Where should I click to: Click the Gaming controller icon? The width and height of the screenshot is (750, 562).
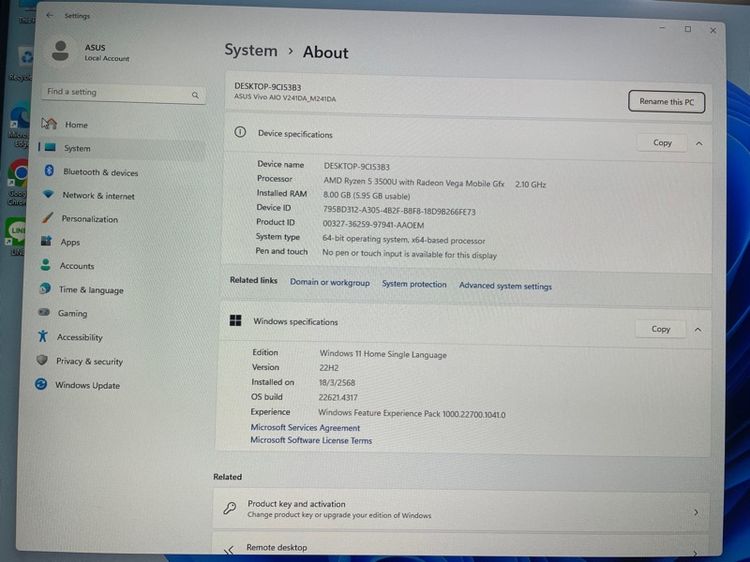click(44, 312)
